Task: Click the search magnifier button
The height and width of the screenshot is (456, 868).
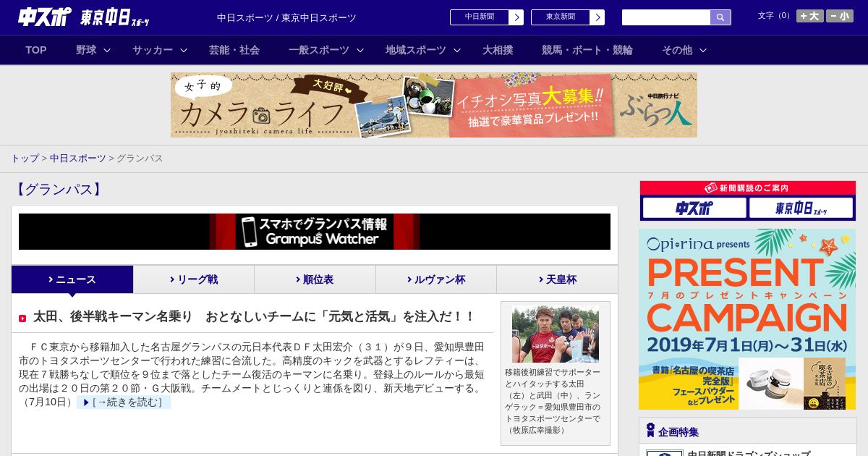Action: [x=720, y=17]
